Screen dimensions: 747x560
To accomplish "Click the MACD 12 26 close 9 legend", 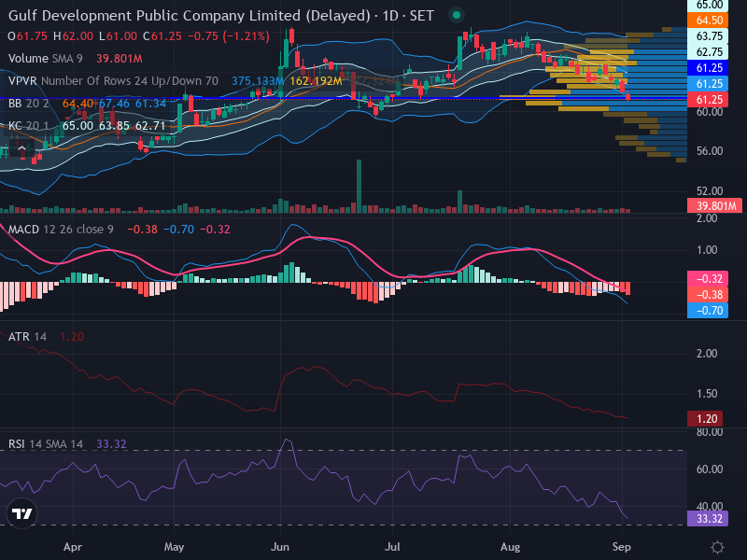I will pyautogui.click(x=61, y=230).
